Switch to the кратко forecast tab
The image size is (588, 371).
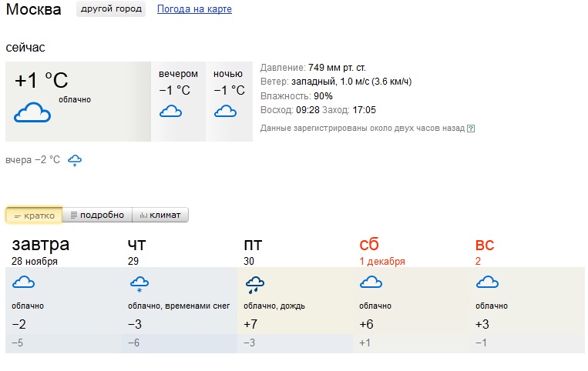pyautogui.click(x=34, y=216)
